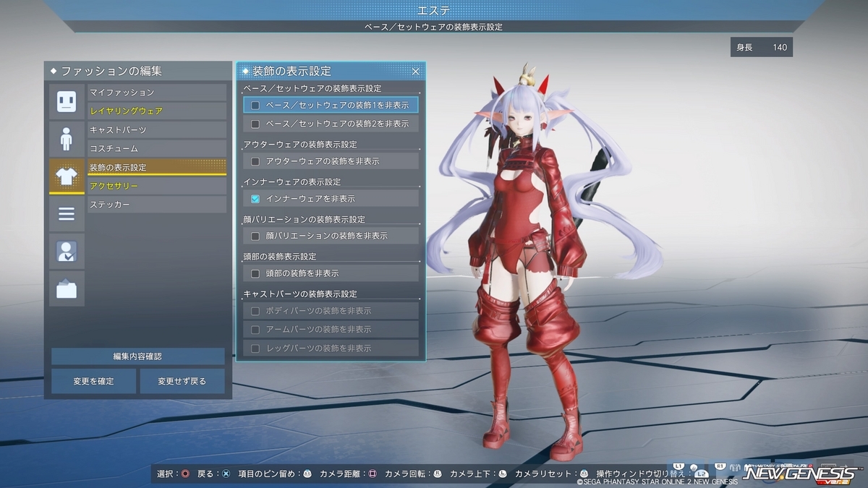Open the body figure category icon
Viewport: 868px width, 488px height.
point(67,139)
